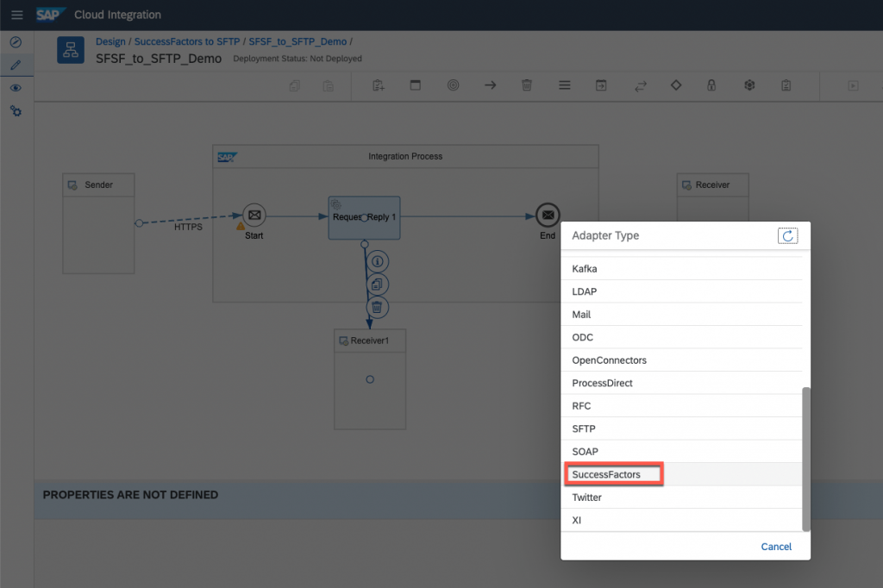Click the info icon below Request Reply 1
Image resolution: width=883 pixels, height=588 pixels.
pyautogui.click(x=378, y=261)
